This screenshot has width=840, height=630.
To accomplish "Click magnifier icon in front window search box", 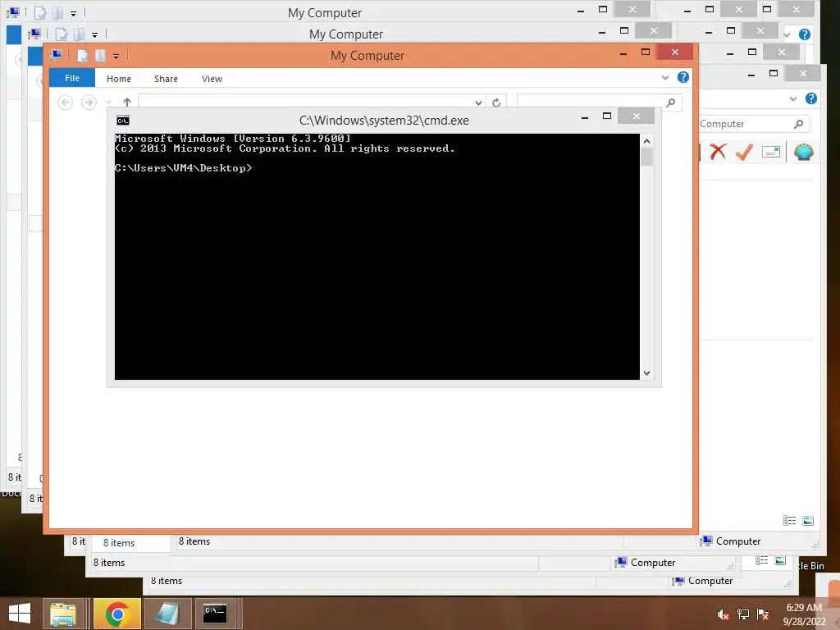I will click(x=671, y=103).
